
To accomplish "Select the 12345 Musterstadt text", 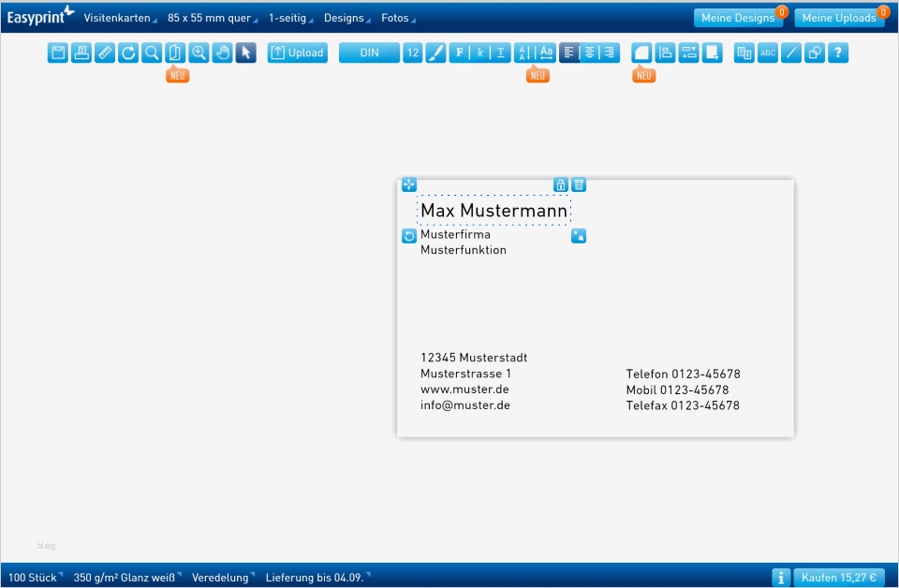I will (474, 358).
